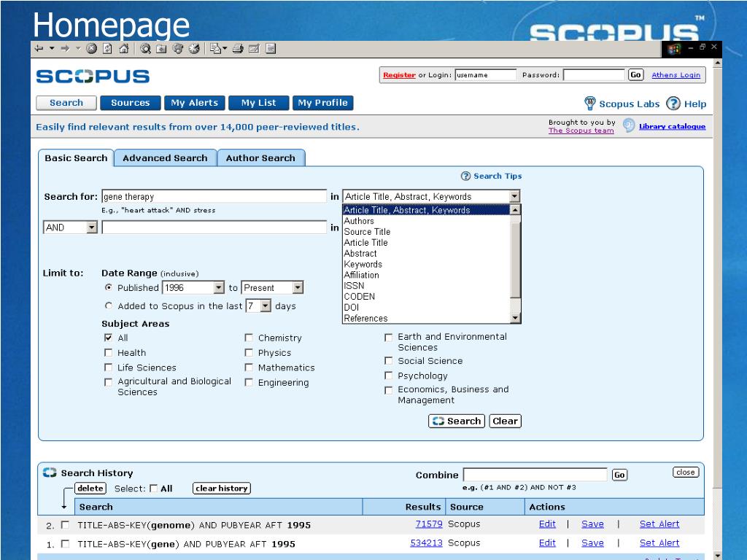
Task: Select the Basic Search tab
Action: point(76,158)
